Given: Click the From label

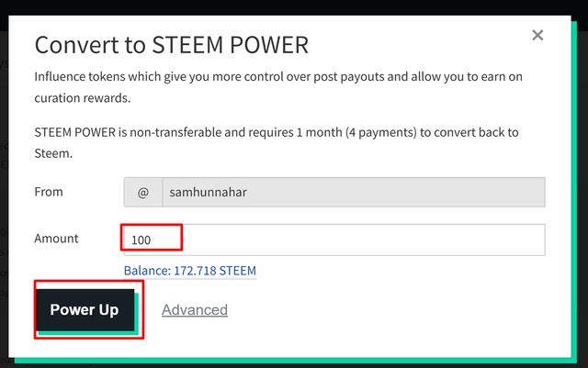Looking at the screenshot, I should coord(50,192).
